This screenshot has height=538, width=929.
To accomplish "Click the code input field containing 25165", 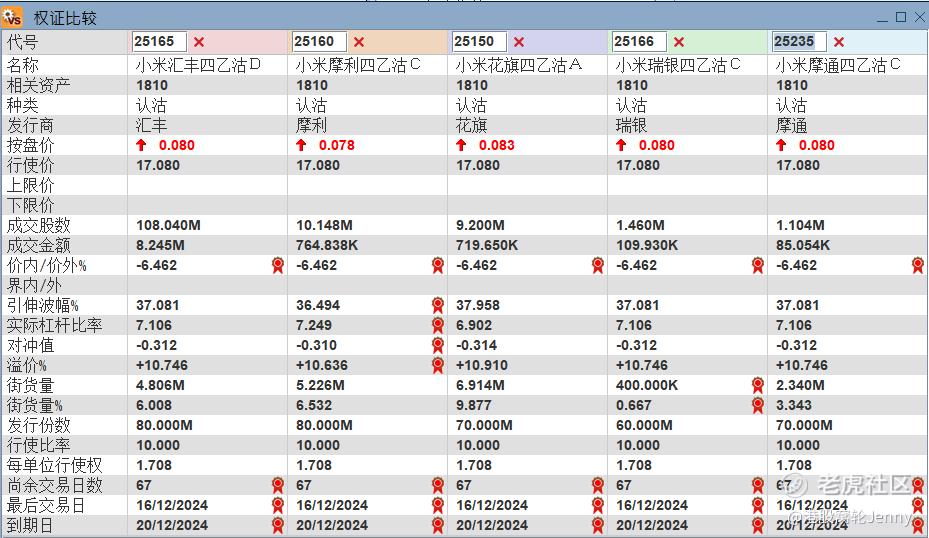I will [x=159, y=41].
